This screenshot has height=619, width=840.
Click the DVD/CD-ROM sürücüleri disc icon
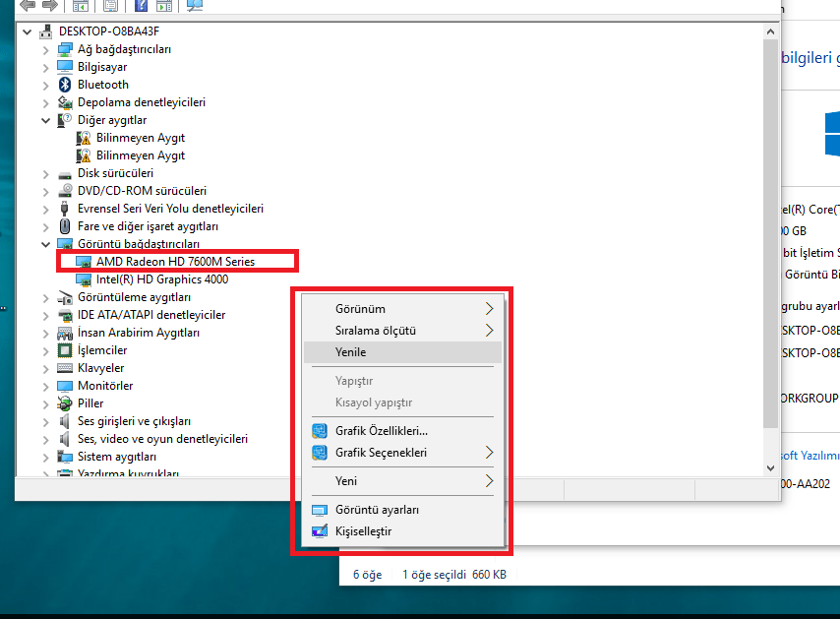(65, 190)
